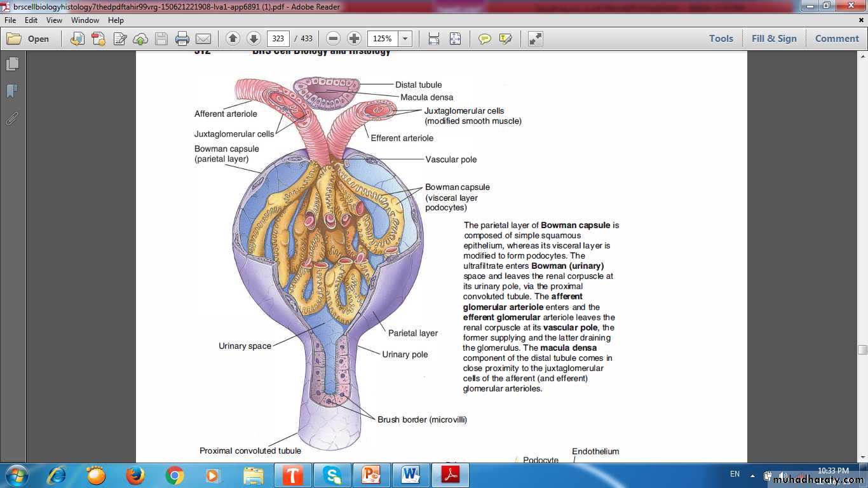Zoom out with the minus button
This screenshot has height=488, width=868.
(x=334, y=39)
